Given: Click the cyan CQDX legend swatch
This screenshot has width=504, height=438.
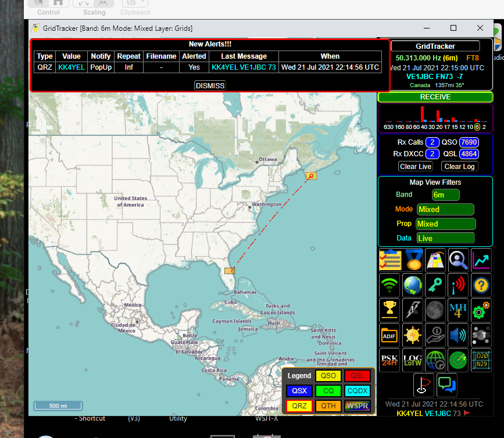Looking at the screenshot, I should (358, 391).
